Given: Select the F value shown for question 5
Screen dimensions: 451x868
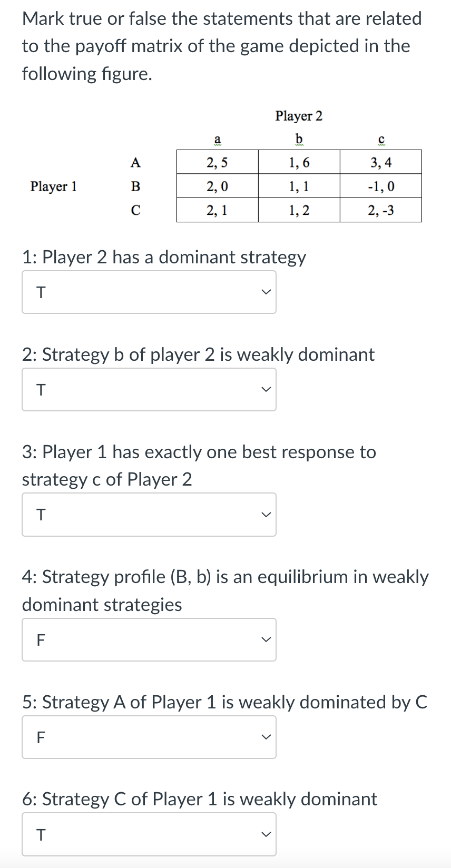Looking at the screenshot, I should (x=40, y=737).
